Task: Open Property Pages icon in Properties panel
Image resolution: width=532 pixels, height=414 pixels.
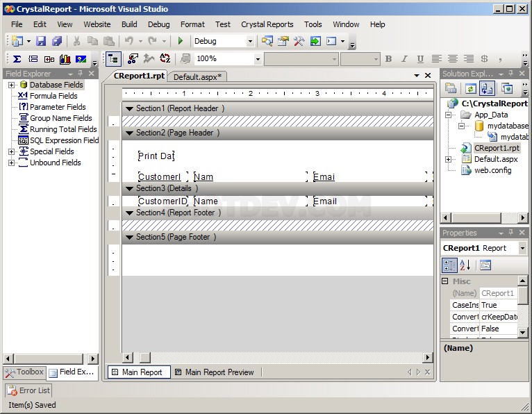Action: 485,265
